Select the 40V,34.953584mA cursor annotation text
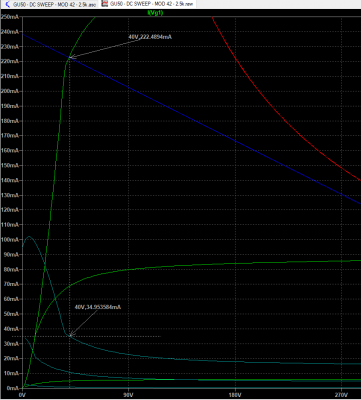The width and height of the screenshot is (361, 400). coord(98,307)
